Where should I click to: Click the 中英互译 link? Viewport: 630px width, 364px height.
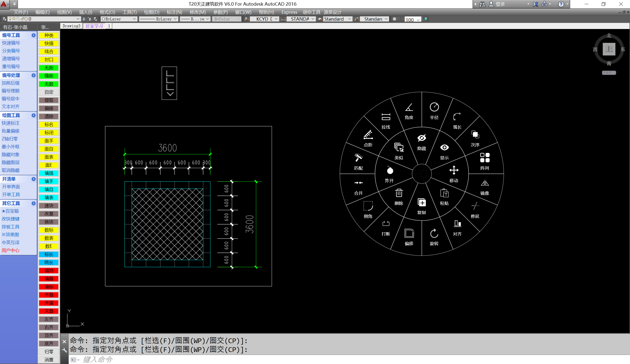[x=11, y=242]
